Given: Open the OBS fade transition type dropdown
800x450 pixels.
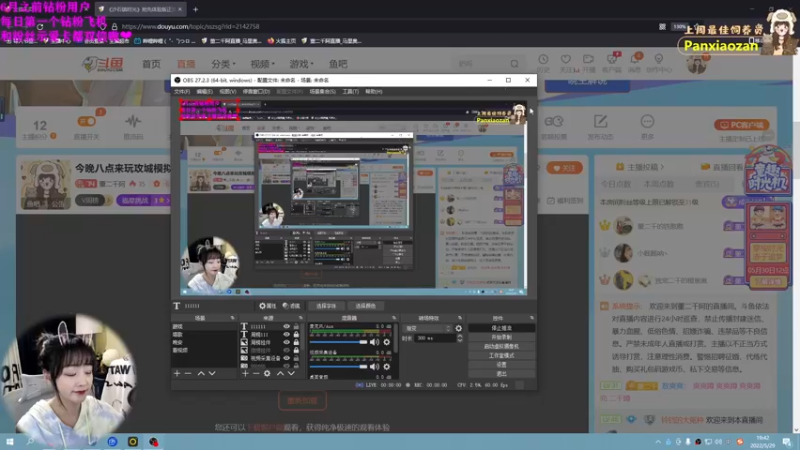Looking at the screenshot, I should point(428,329).
